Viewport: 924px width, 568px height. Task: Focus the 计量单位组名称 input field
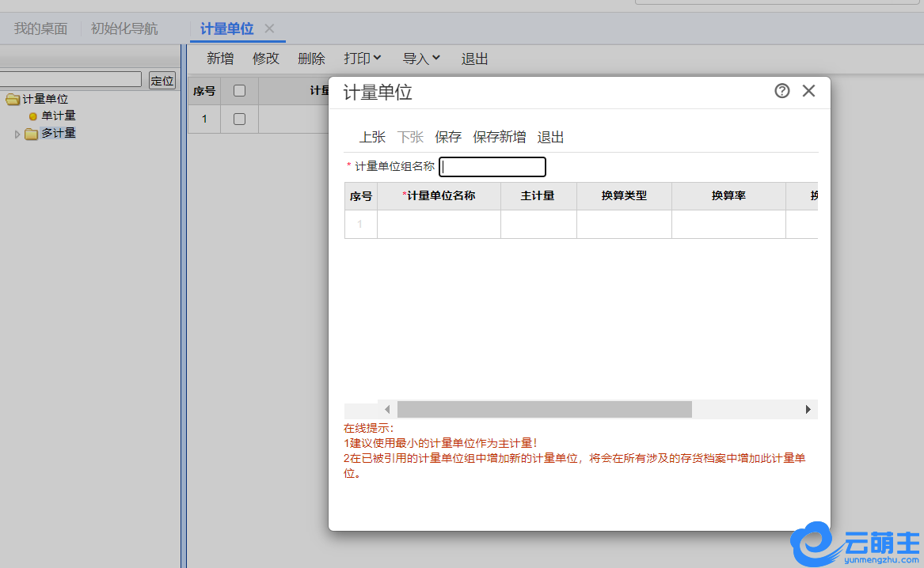click(x=492, y=167)
